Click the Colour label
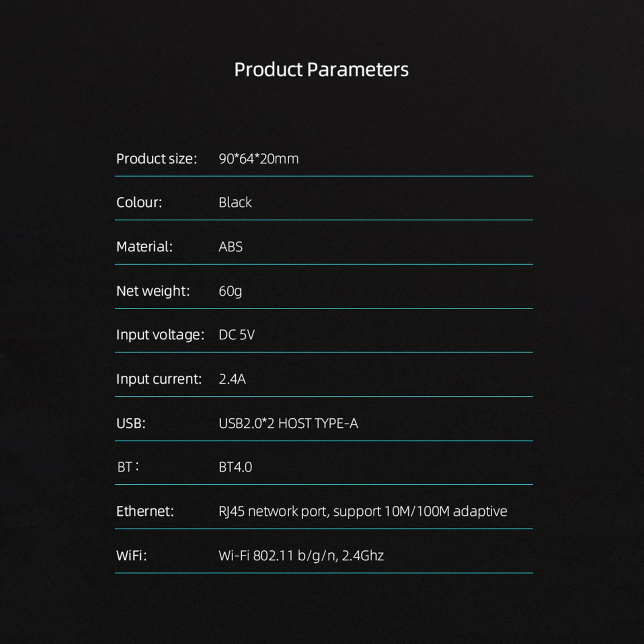 (139, 202)
